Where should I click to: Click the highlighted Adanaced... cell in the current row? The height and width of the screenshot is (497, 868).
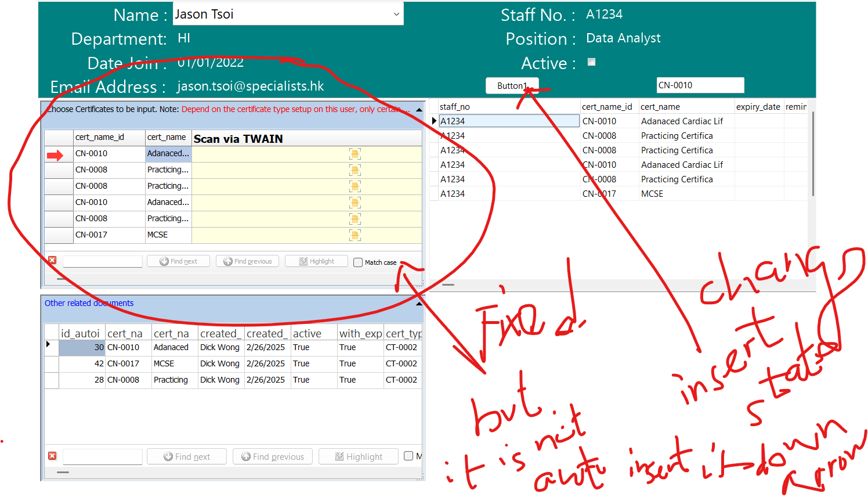168,154
